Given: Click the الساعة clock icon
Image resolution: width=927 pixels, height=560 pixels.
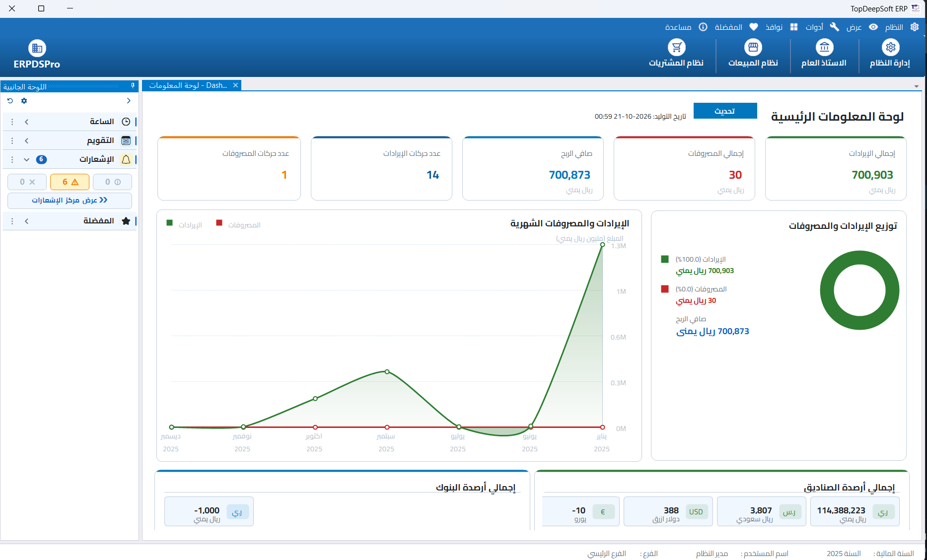Looking at the screenshot, I should tap(126, 122).
